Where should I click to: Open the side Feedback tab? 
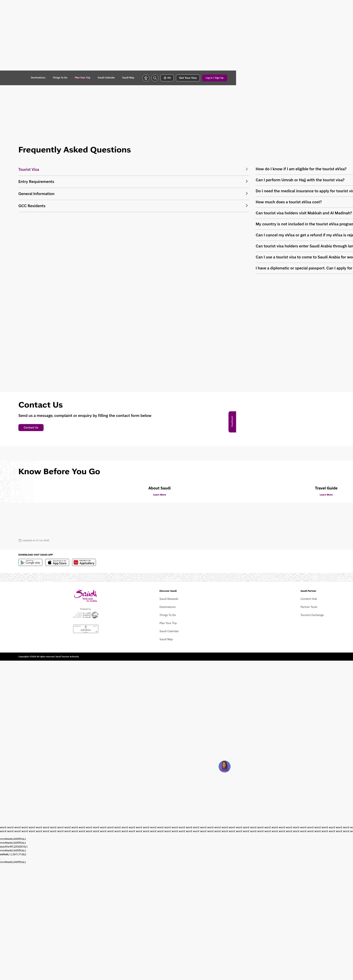tap(232, 421)
